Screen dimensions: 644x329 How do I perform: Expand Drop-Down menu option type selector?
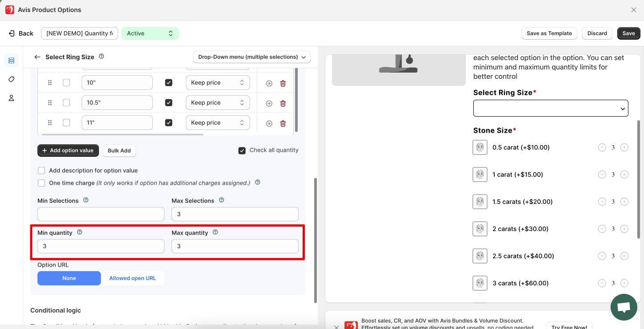pos(252,57)
